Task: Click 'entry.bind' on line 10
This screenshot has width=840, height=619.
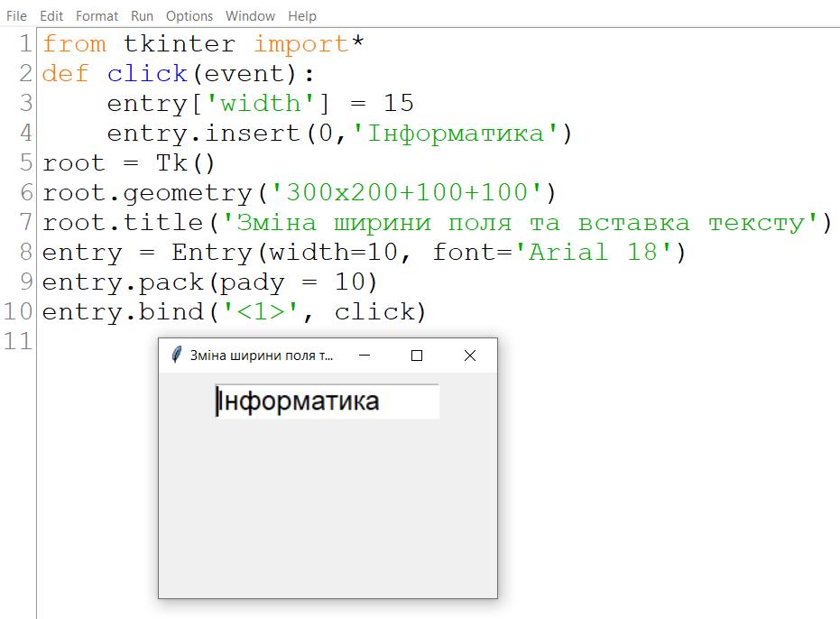Action: tap(123, 312)
